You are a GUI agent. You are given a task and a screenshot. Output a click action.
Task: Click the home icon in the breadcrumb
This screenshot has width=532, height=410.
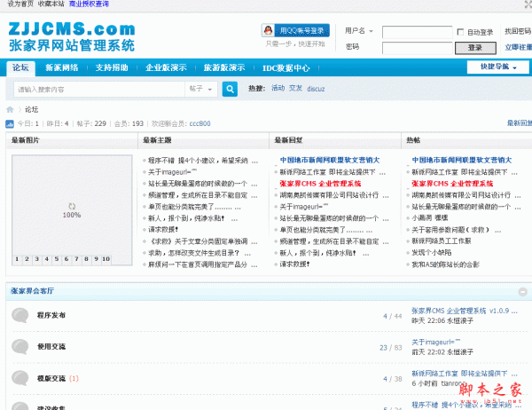pyautogui.click(x=10, y=109)
